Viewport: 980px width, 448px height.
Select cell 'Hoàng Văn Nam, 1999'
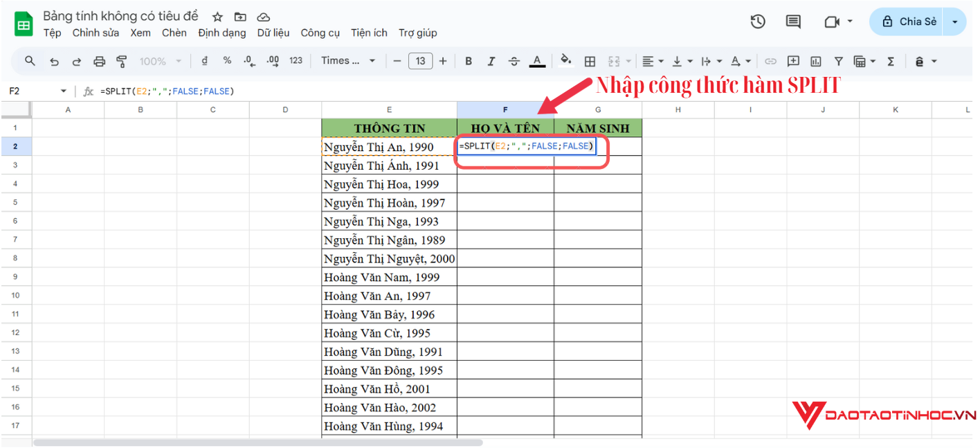pyautogui.click(x=390, y=277)
